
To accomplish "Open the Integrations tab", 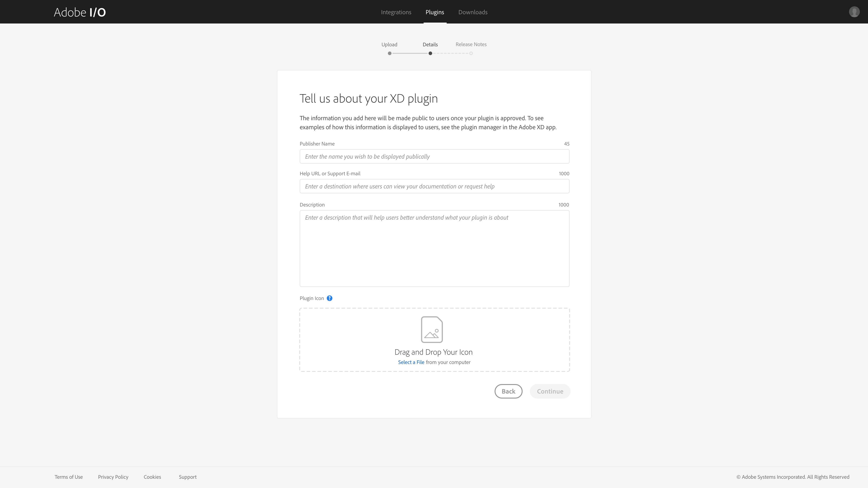I will [x=396, y=12].
